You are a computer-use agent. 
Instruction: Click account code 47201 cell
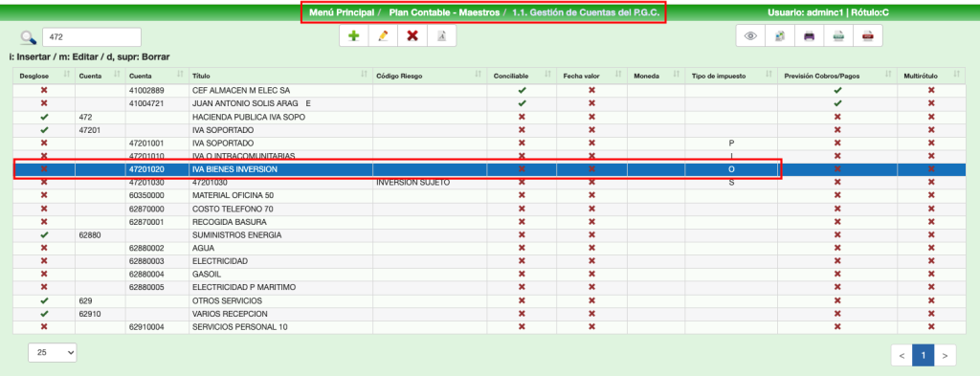100,130
